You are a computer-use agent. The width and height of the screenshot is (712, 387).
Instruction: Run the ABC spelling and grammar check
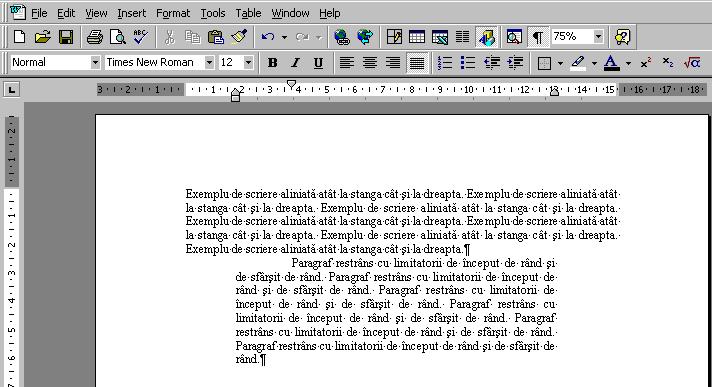pos(140,37)
